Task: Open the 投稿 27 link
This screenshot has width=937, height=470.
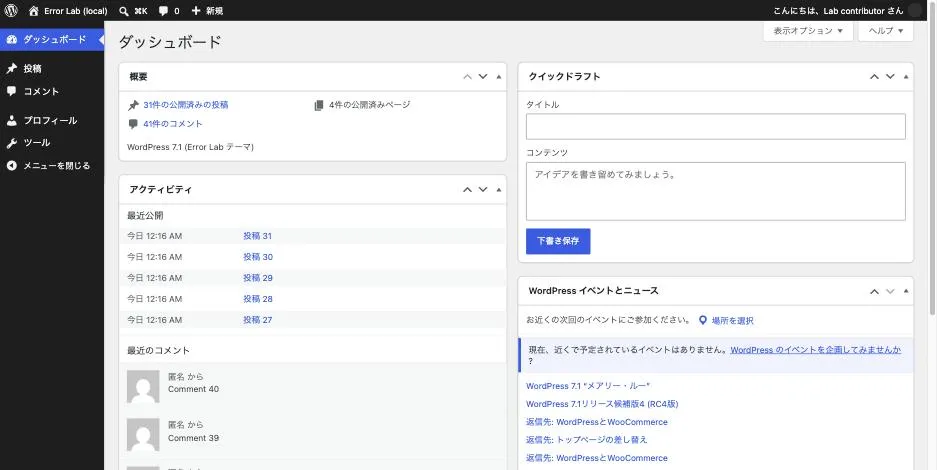Action: click(x=258, y=320)
